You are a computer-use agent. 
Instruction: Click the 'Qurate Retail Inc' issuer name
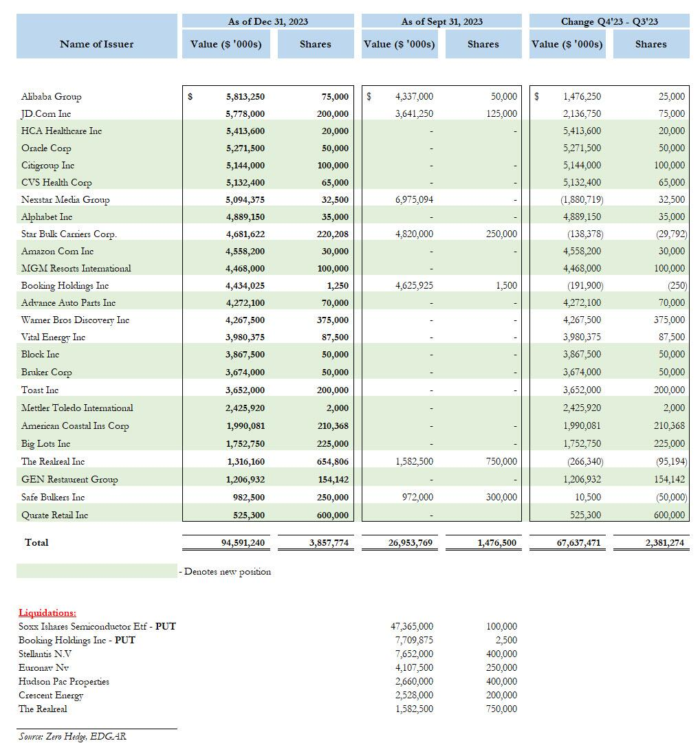(x=54, y=515)
